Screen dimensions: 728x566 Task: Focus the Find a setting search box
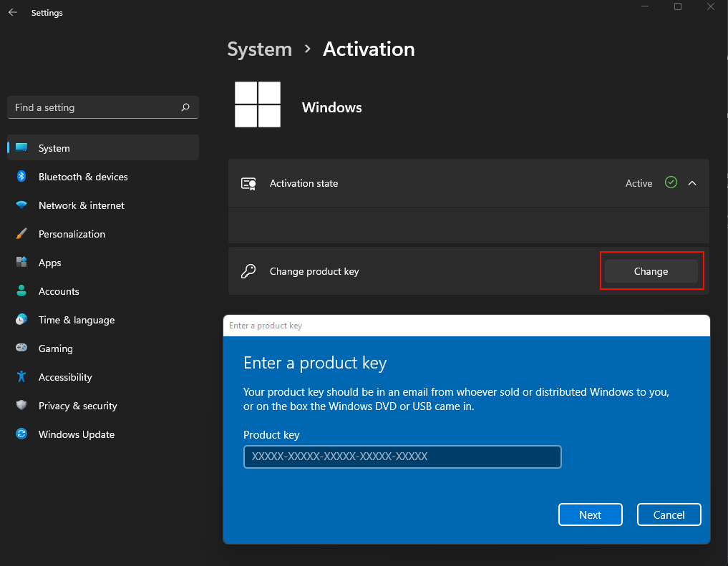[103, 107]
